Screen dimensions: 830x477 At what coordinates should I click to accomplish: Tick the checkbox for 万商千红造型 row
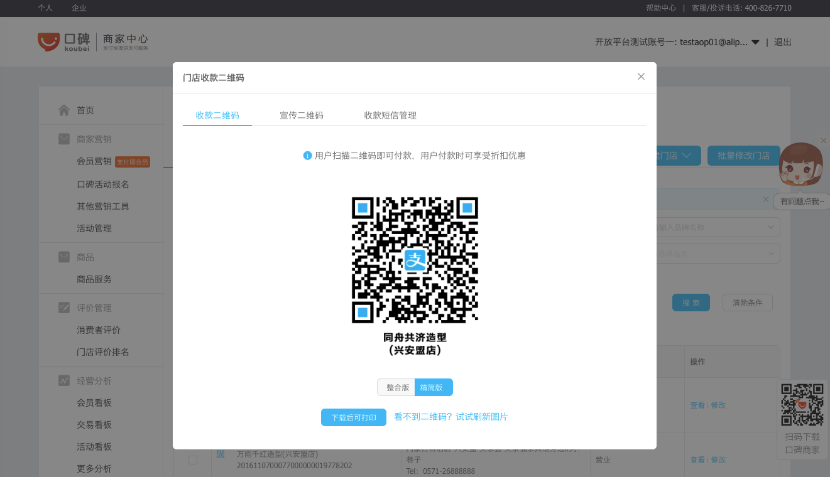pos(193,460)
